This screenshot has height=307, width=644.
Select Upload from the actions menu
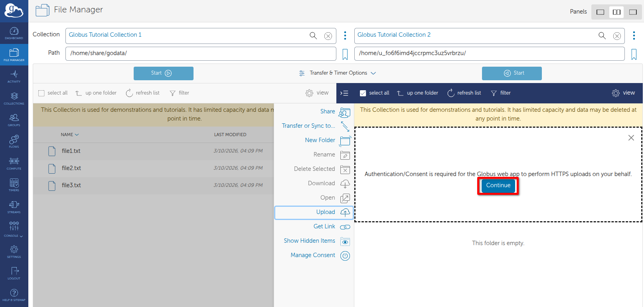click(x=314, y=212)
